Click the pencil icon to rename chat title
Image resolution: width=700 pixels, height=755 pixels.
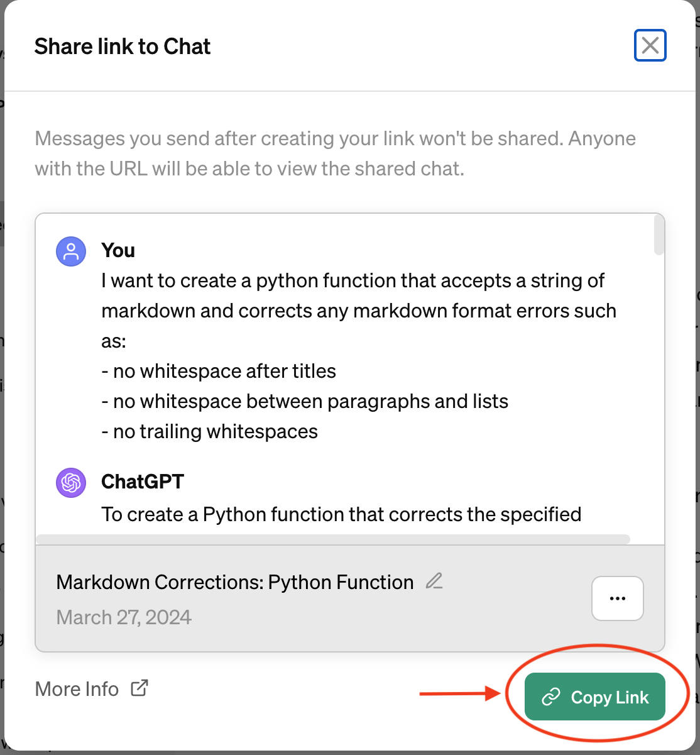coord(434,581)
